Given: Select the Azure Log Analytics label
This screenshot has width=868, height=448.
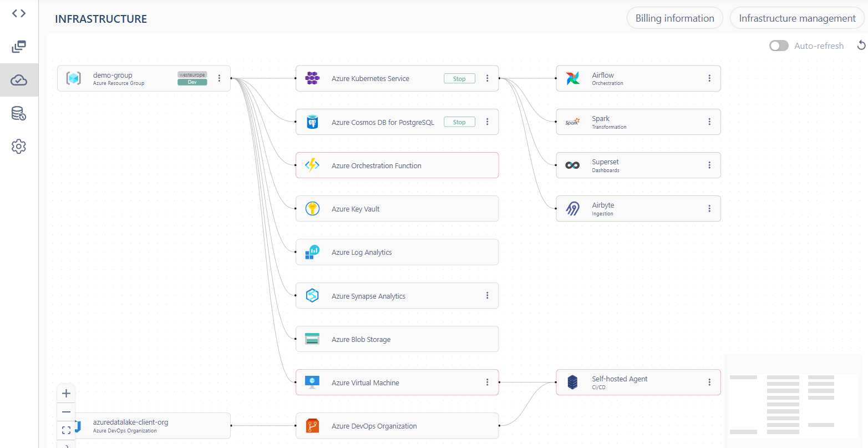Looking at the screenshot, I should point(362,253).
